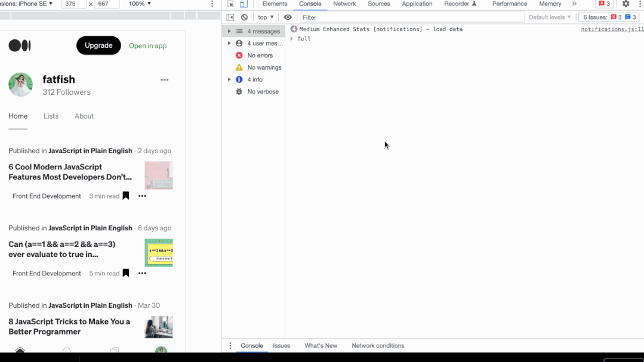644x362 pixels.
Task: Clear console with the ban icon
Action: click(x=244, y=17)
